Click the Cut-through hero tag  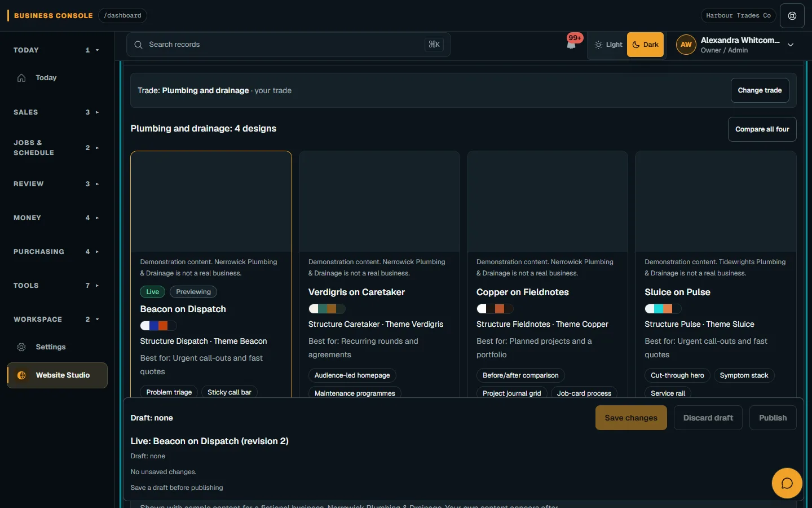pos(677,375)
